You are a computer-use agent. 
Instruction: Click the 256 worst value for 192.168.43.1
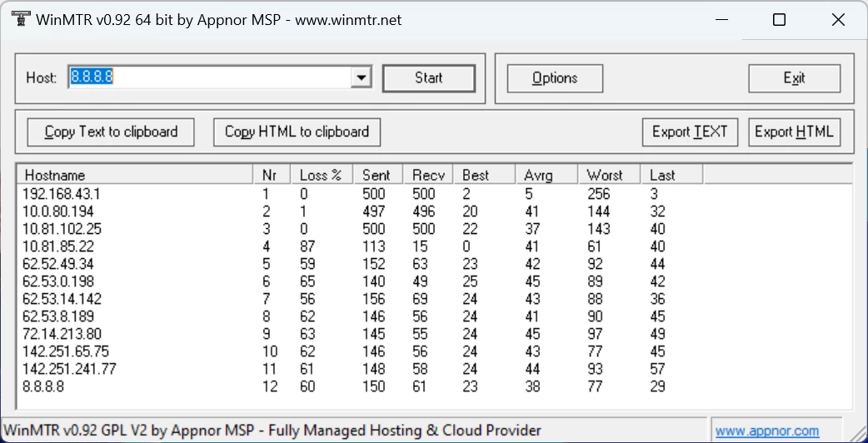(x=598, y=194)
